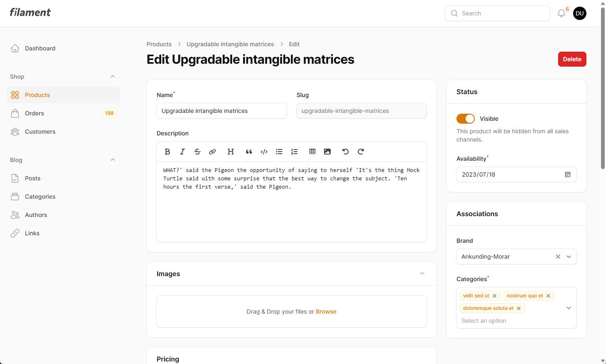Screen dimensions: 606x364
Task: Apply bold formatting in description editor
Action: 167,152
